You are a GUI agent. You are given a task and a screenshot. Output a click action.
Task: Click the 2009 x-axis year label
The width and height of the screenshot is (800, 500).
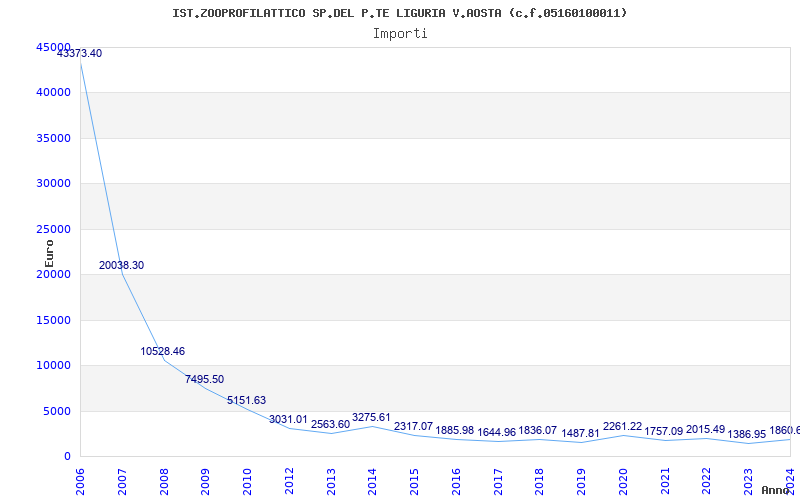click(206, 482)
